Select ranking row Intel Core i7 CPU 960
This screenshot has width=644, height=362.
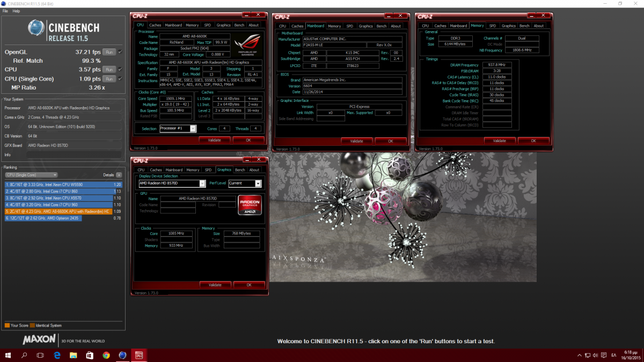[63, 205]
